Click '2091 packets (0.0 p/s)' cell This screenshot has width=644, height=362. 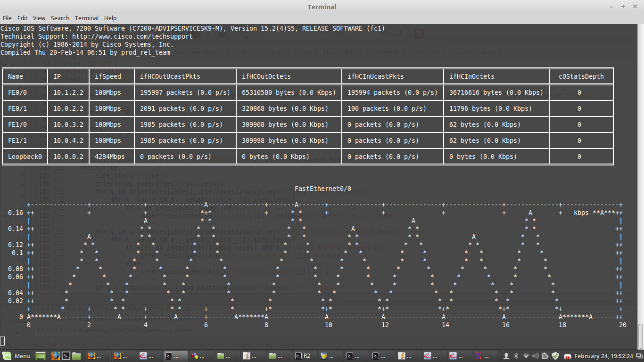click(x=182, y=108)
